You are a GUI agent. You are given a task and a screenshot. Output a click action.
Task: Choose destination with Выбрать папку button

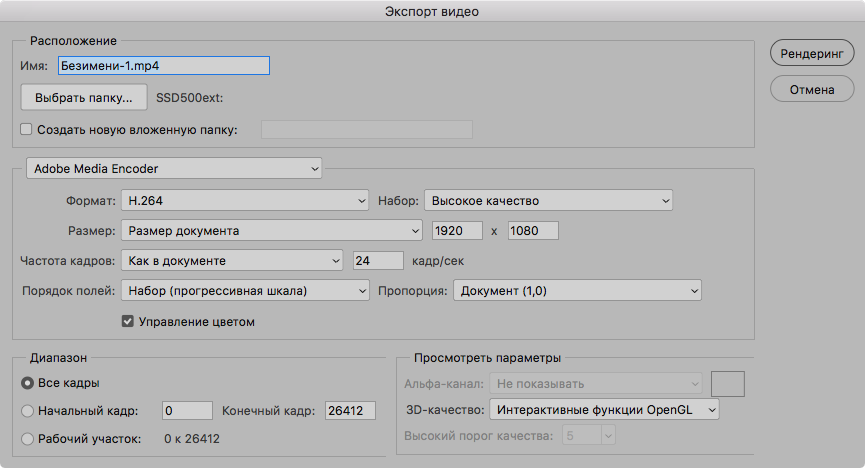pos(84,98)
